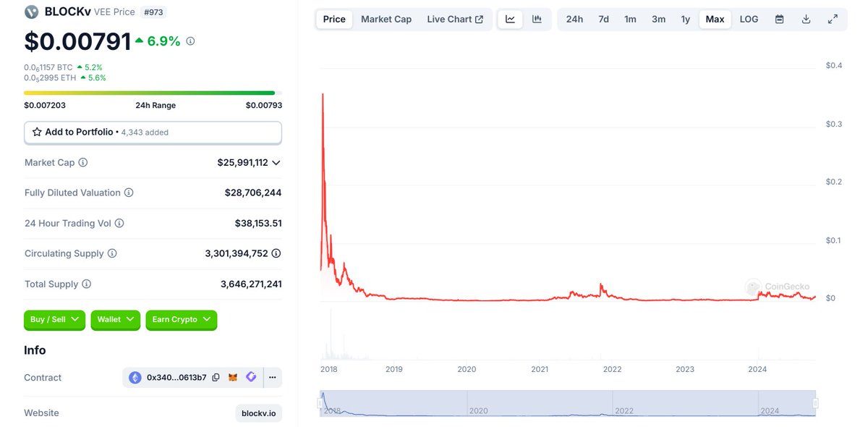Show 24 Hour Trading Vol info icon
The width and height of the screenshot is (868, 427).
pyautogui.click(x=119, y=224)
